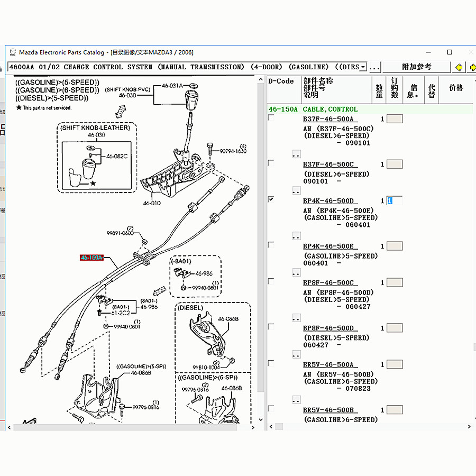Click parts list scroll left arrow
476x476 pixels.
point(271,426)
